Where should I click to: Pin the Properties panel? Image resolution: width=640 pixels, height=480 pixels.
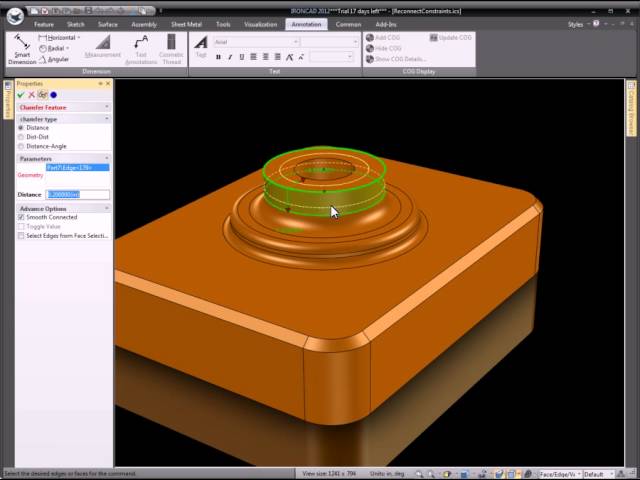coord(100,84)
